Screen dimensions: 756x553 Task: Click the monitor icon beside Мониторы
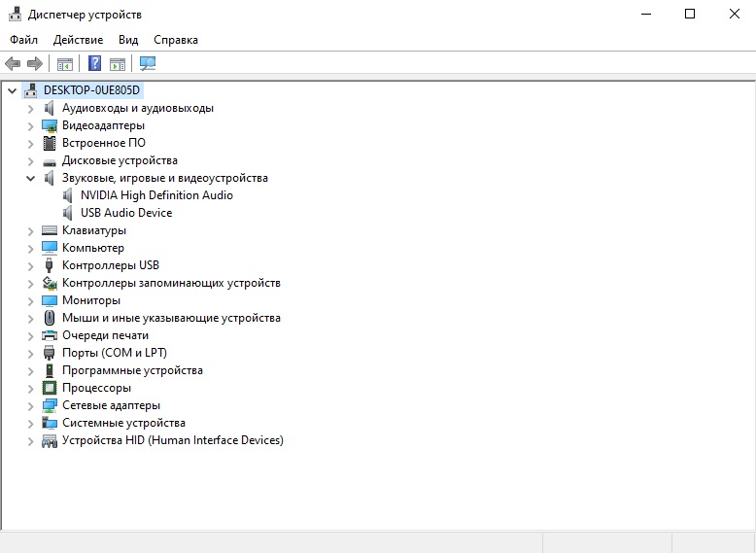(50, 301)
